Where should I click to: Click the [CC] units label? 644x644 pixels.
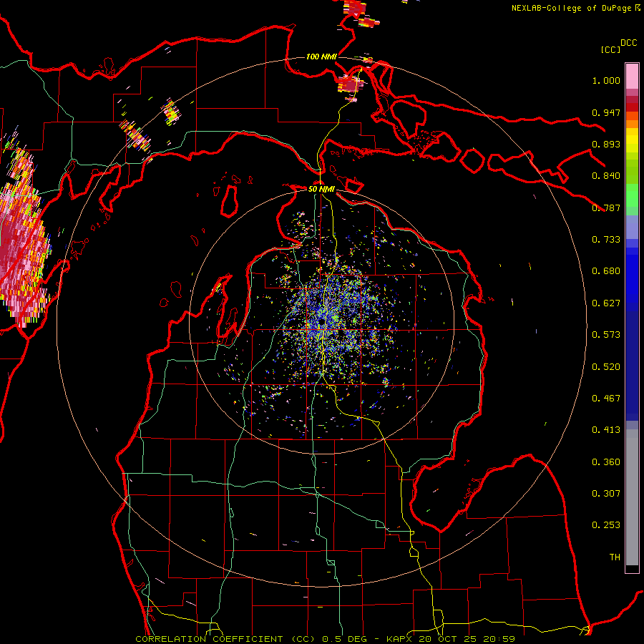coord(610,49)
